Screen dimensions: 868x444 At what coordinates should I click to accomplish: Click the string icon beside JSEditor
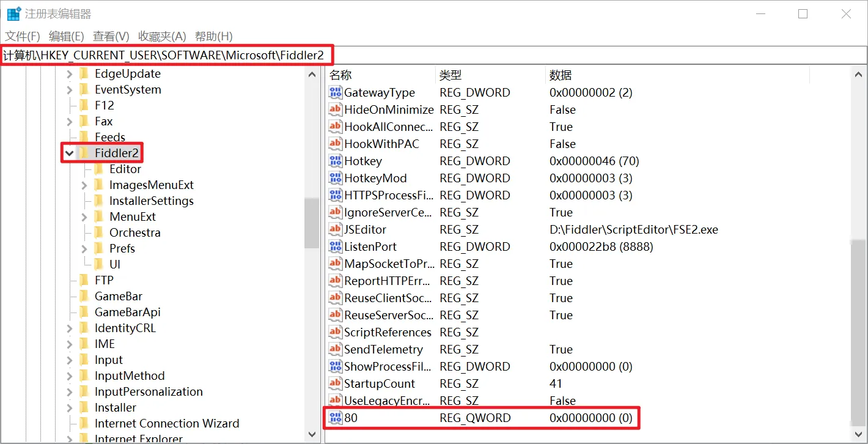335,229
